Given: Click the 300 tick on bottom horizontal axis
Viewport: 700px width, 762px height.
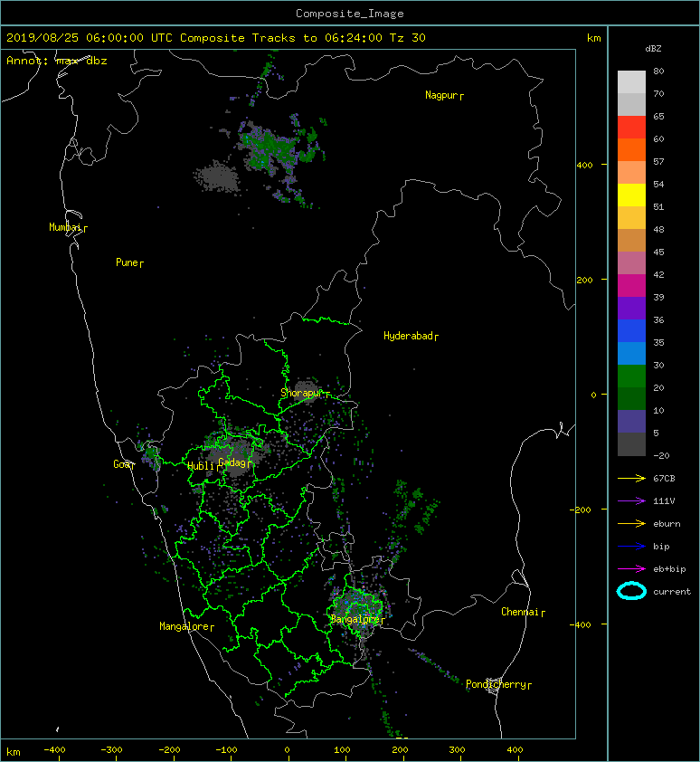Looking at the screenshot, I should (457, 750).
